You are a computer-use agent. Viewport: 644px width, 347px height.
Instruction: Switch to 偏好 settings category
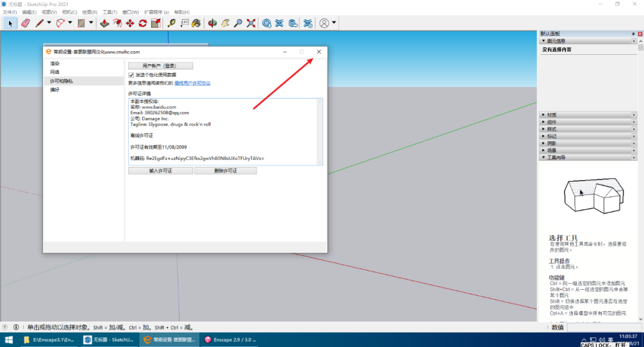click(55, 89)
